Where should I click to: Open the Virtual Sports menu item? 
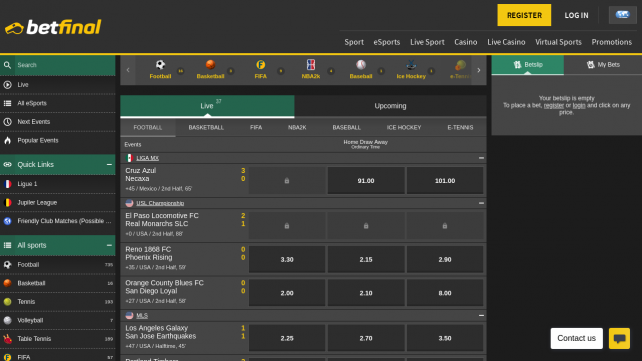coord(558,42)
